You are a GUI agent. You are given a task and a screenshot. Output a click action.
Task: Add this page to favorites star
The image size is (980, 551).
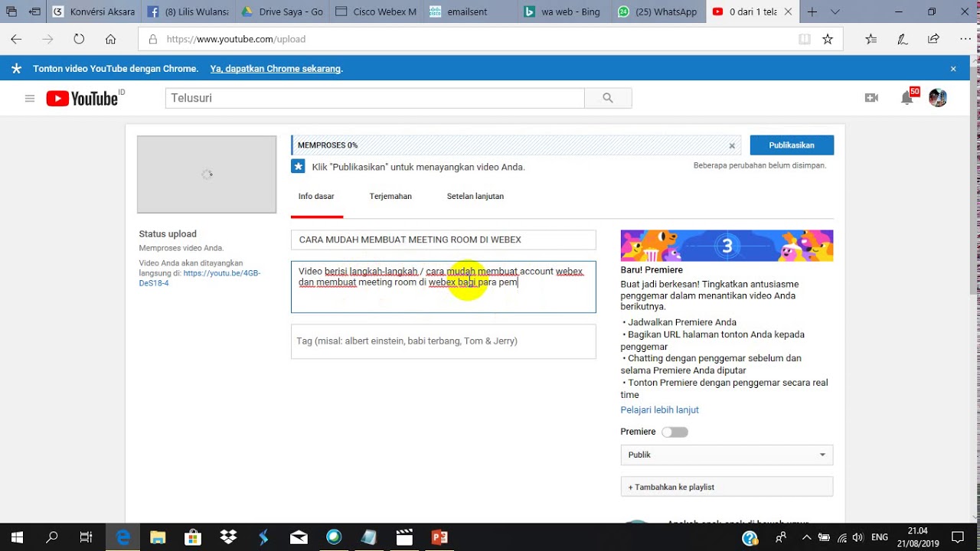click(x=827, y=39)
